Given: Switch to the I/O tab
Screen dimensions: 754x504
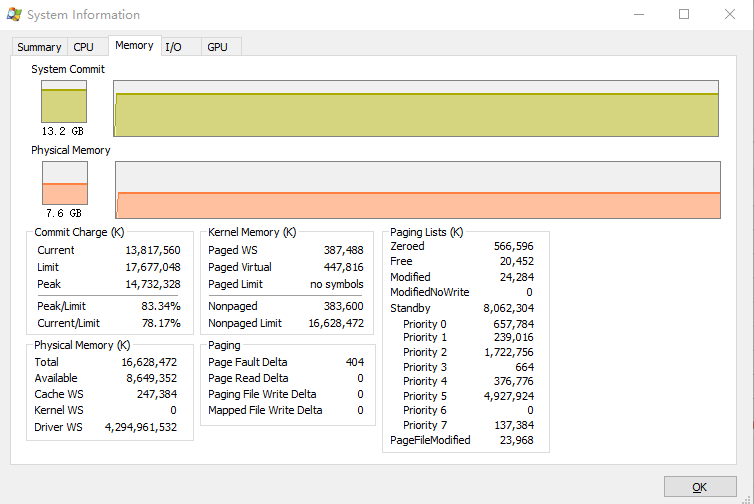Looking at the screenshot, I should pyautogui.click(x=174, y=47).
